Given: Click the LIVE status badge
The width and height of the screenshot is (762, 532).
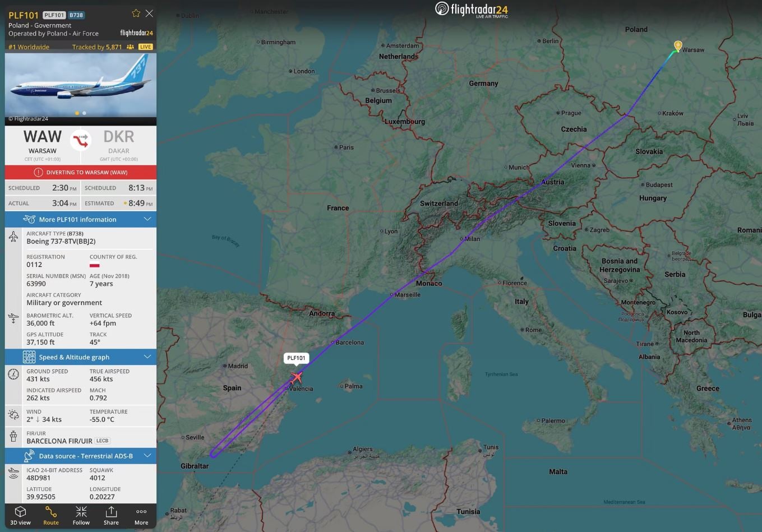Looking at the screenshot, I should click(x=146, y=47).
